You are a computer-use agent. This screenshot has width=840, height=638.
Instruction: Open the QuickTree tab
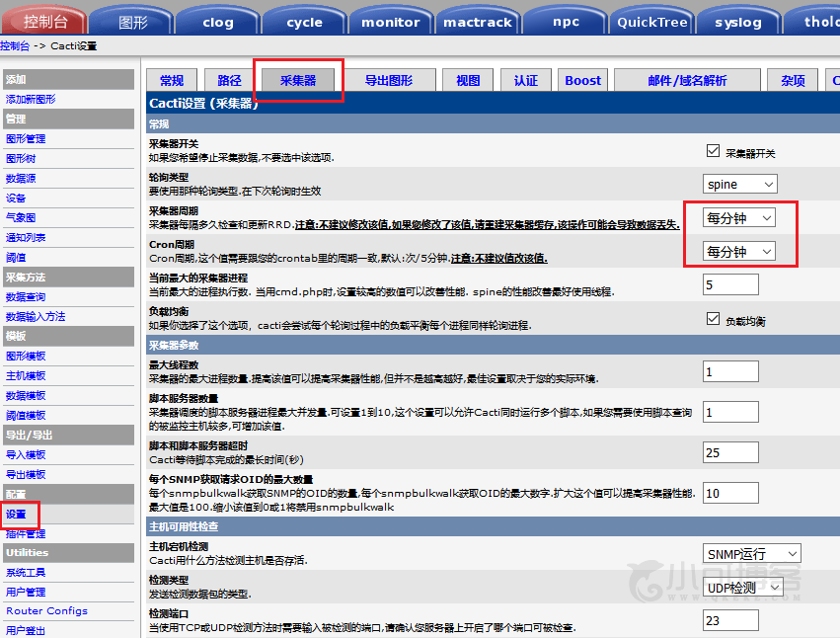coord(652,22)
